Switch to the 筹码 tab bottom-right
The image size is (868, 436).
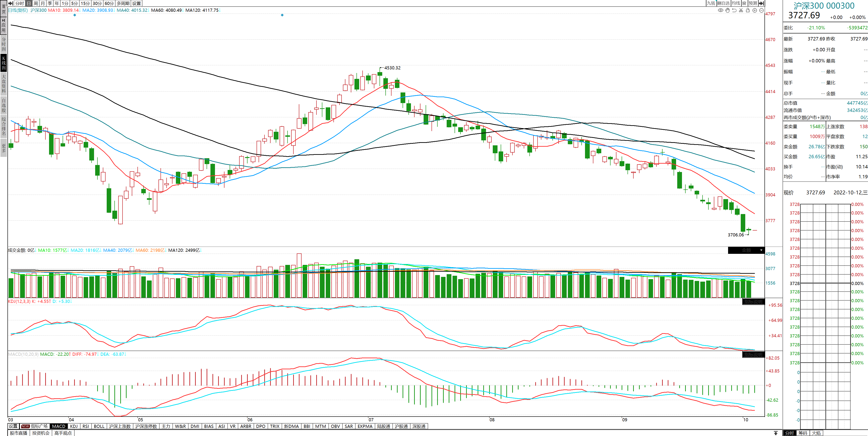803,433
